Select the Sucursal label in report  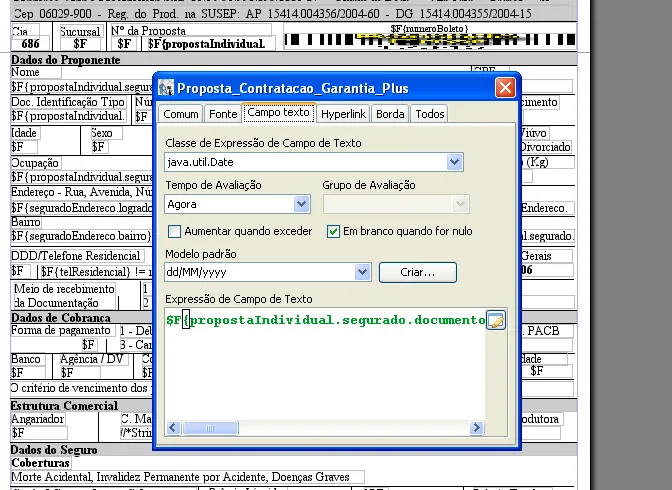(80, 31)
